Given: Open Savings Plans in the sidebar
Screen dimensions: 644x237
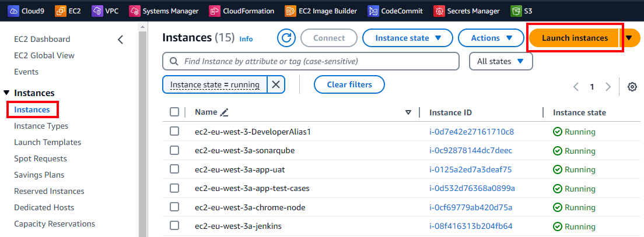Looking at the screenshot, I should tap(39, 175).
